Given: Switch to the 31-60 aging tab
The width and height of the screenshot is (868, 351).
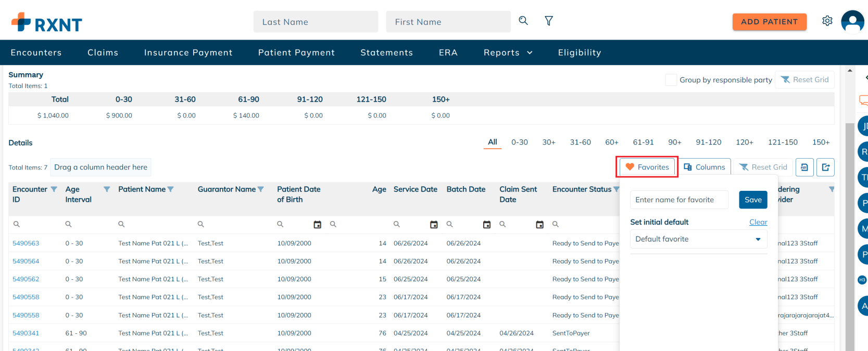Looking at the screenshot, I should pos(580,142).
